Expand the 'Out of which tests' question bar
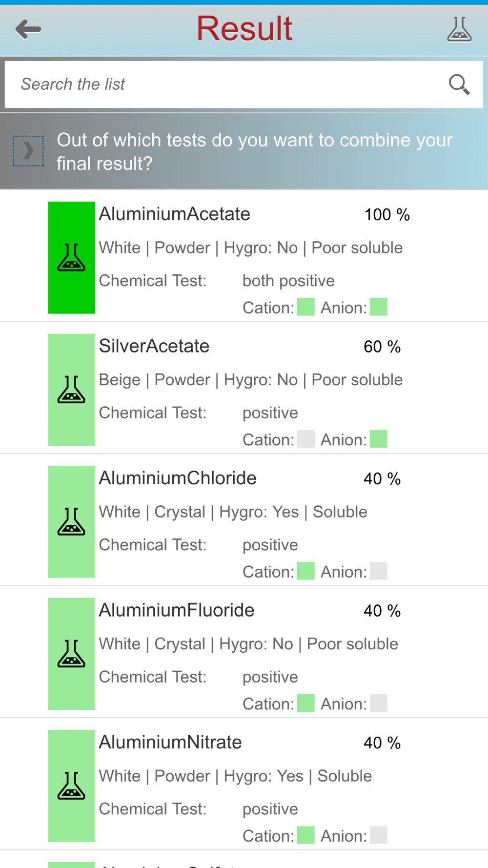Screen dimensions: 488x868 255,151
